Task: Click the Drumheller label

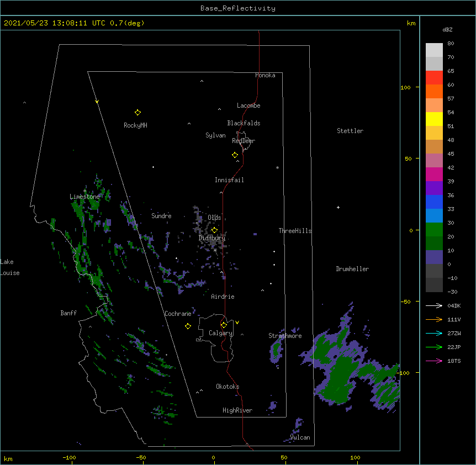Action: [352, 269]
